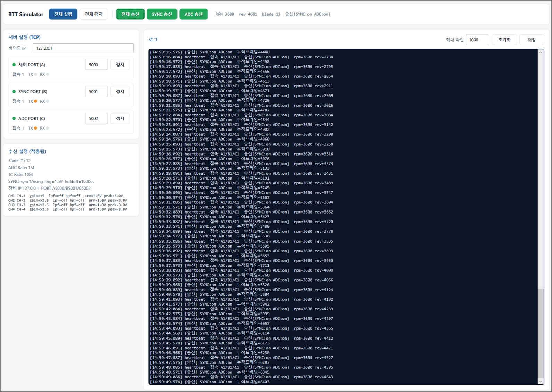The image size is (552, 392).
Task: Click the TX indicator of 제어 PORT (A)
Action: [35, 74]
